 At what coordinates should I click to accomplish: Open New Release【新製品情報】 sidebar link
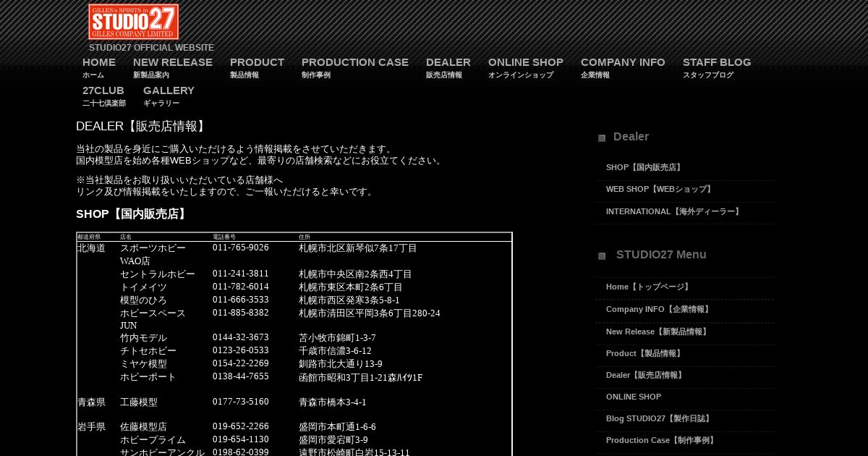click(658, 332)
